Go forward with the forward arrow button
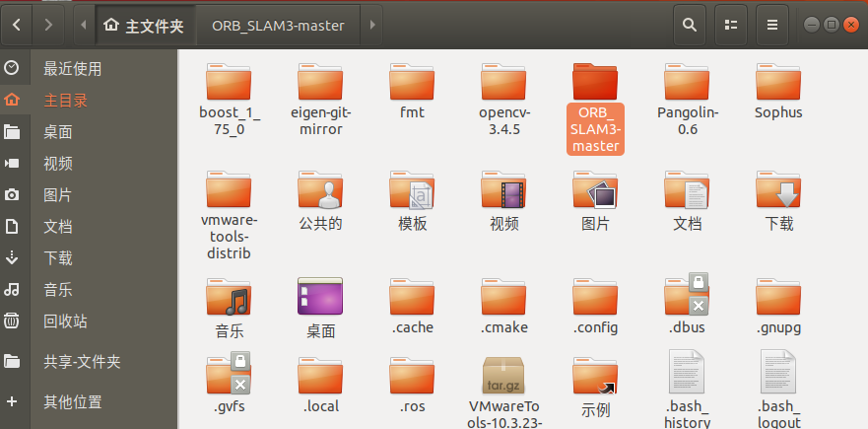 pyautogui.click(x=48, y=25)
